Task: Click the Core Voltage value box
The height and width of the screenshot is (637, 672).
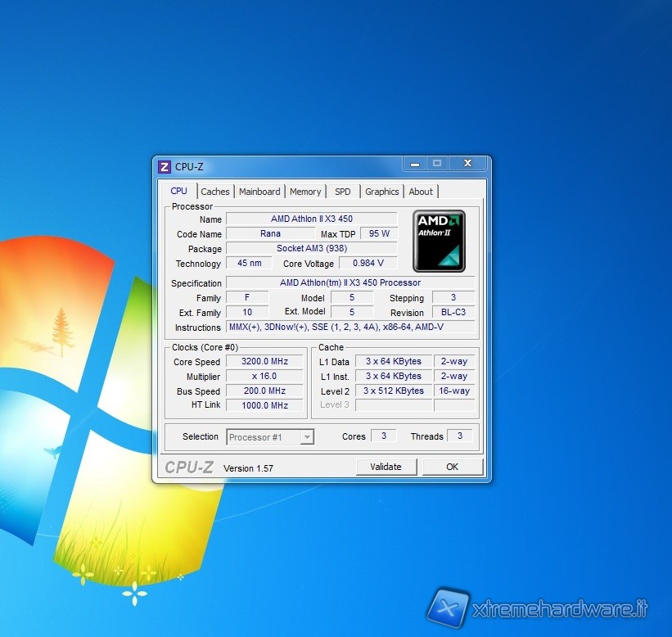Action: (x=368, y=264)
